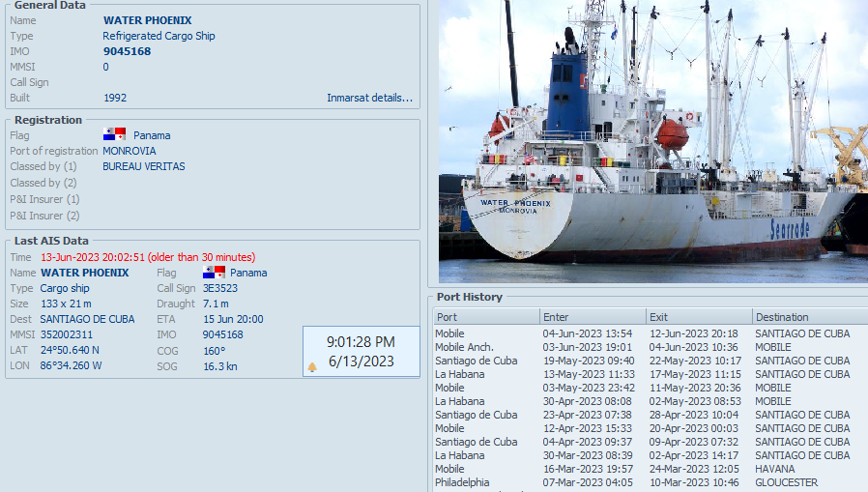Click the longitude value 86°34.260 W
Image resolution: width=868 pixels, height=492 pixels.
click(x=71, y=365)
